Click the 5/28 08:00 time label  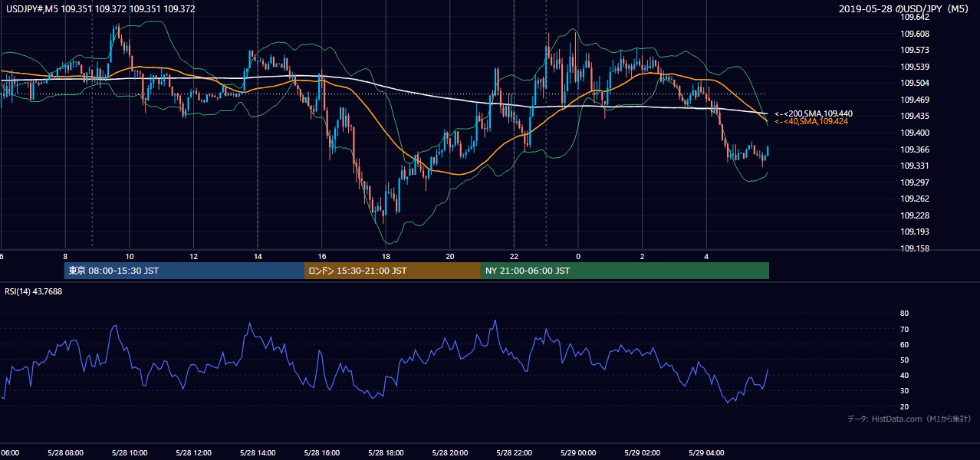tap(65, 452)
